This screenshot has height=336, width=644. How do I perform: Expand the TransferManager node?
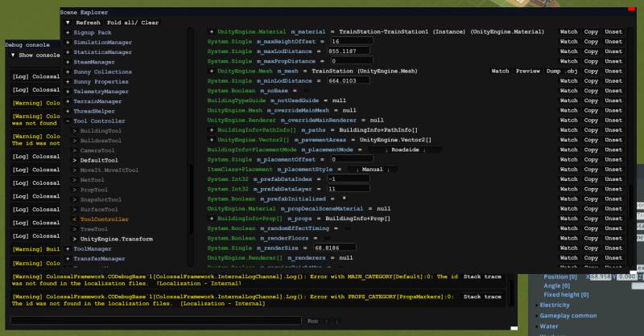click(68, 259)
